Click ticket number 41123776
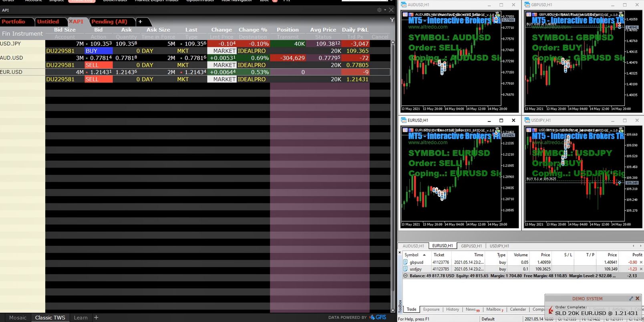 click(441, 262)
